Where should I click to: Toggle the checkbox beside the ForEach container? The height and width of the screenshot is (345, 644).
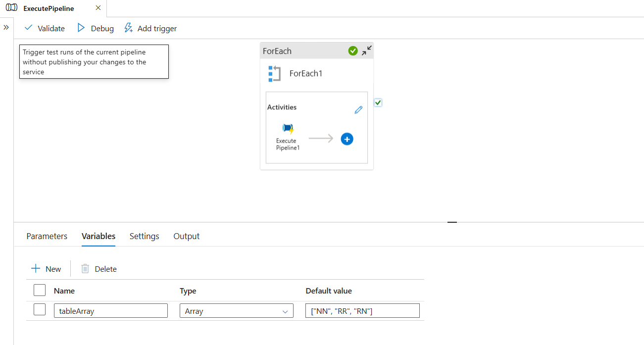[378, 102]
